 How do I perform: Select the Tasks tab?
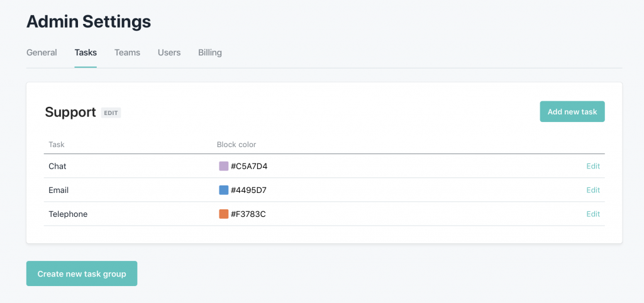[x=86, y=53]
